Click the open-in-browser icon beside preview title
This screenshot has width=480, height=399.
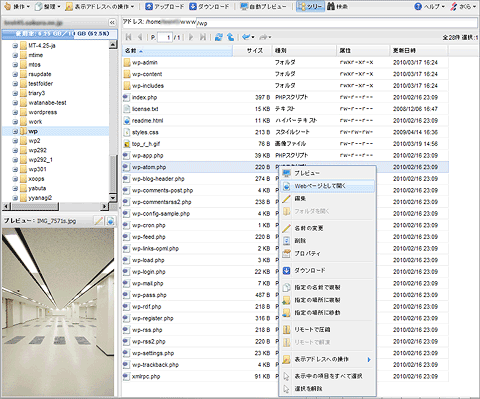[x=111, y=221]
